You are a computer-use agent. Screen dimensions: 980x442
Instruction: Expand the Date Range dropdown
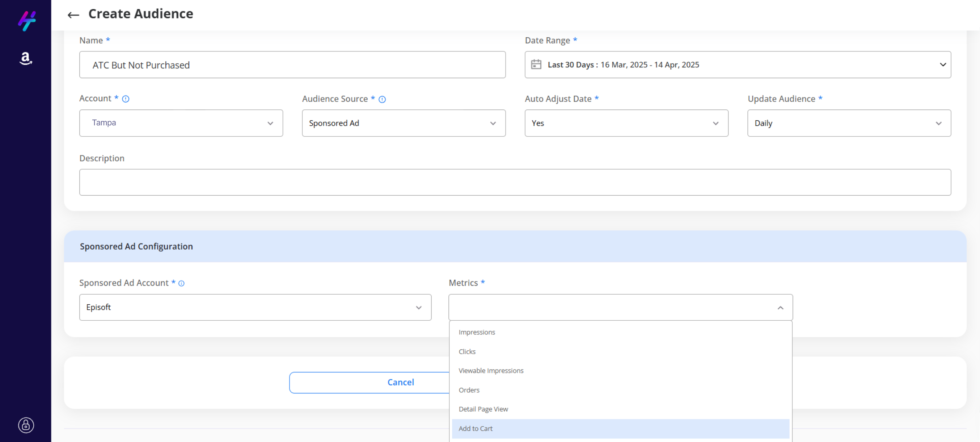click(x=942, y=65)
